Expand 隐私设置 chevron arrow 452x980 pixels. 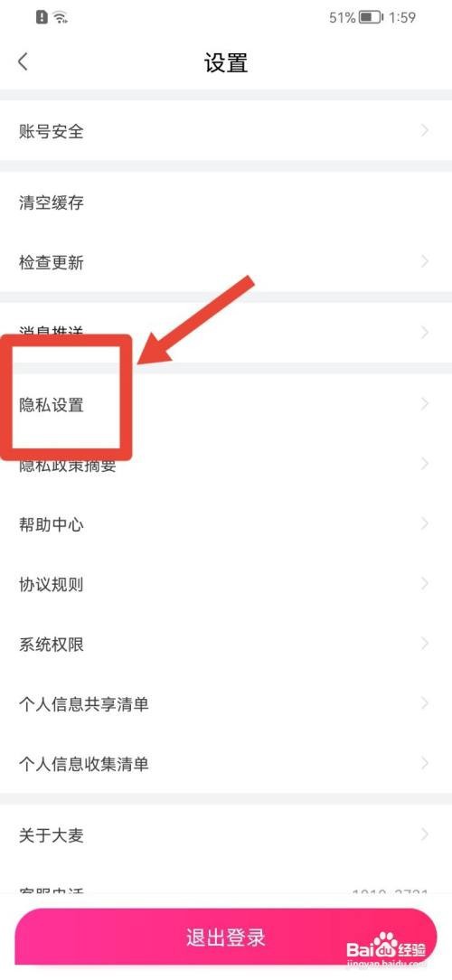tap(425, 404)
